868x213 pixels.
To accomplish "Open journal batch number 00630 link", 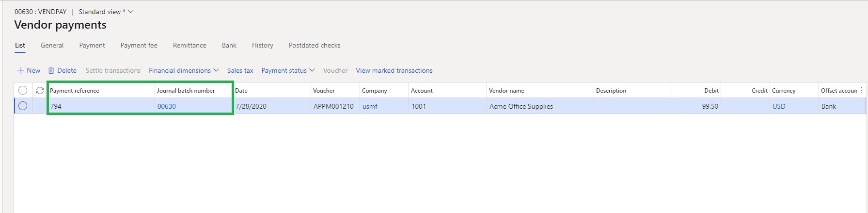I will click(x=167, y=106).
